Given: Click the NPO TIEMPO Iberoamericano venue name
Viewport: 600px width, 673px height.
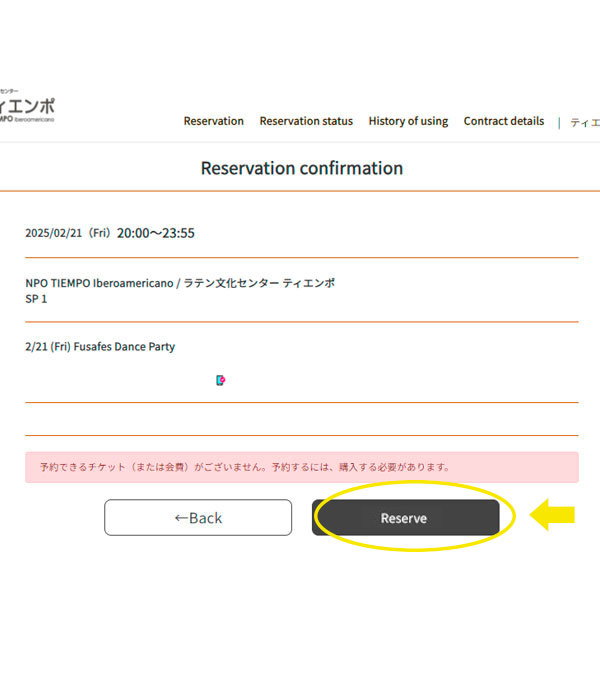Looking at the screenshot, I should click(180, 283).
